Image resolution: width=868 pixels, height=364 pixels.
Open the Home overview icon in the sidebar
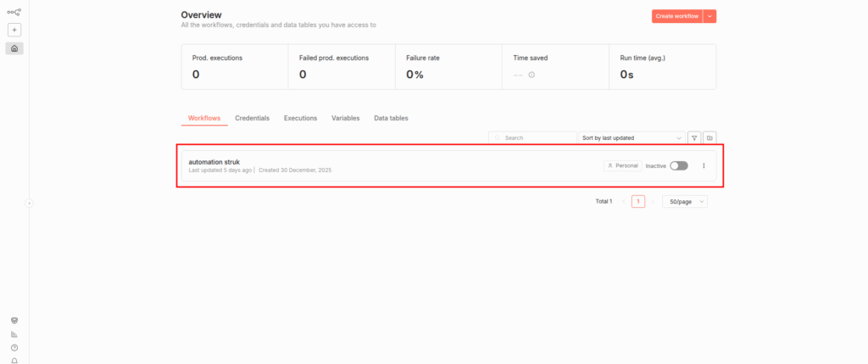14,48
